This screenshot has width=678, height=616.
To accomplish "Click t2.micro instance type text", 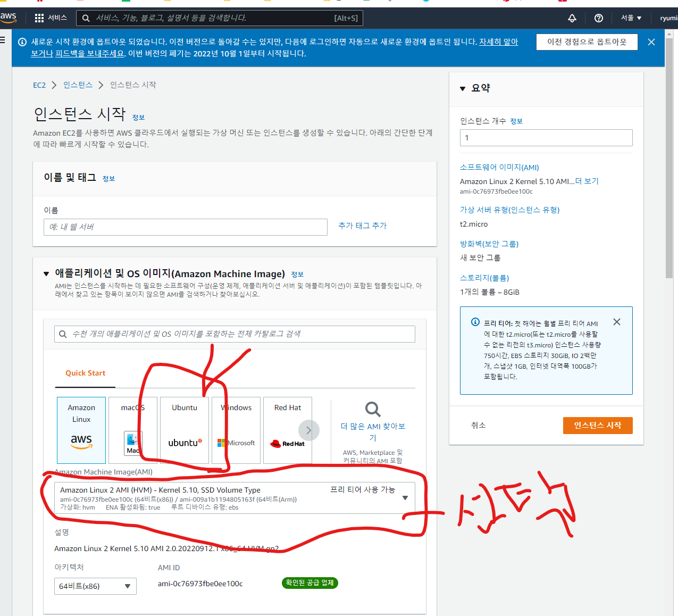I will point(474,224).
